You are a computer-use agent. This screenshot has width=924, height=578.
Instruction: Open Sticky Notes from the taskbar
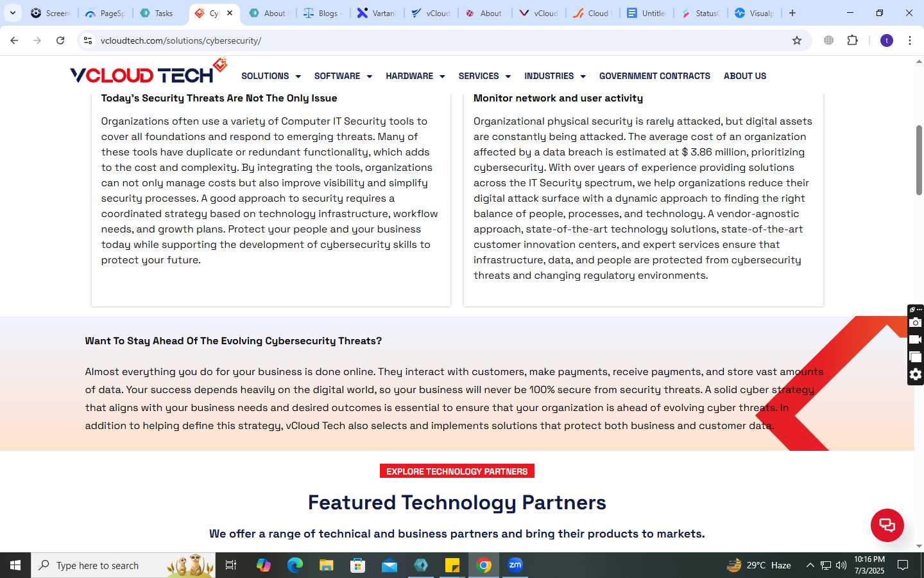coord(452,565)
